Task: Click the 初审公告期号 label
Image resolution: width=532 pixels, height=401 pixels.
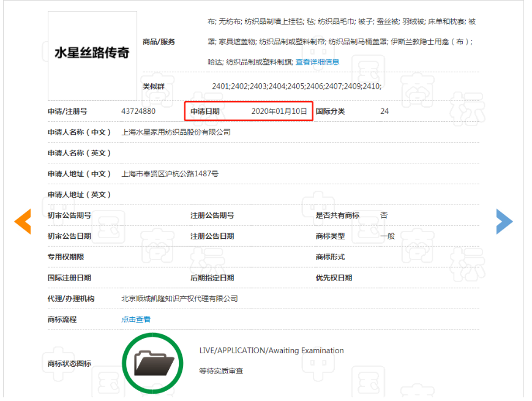Action: click(x=69, y=215)
